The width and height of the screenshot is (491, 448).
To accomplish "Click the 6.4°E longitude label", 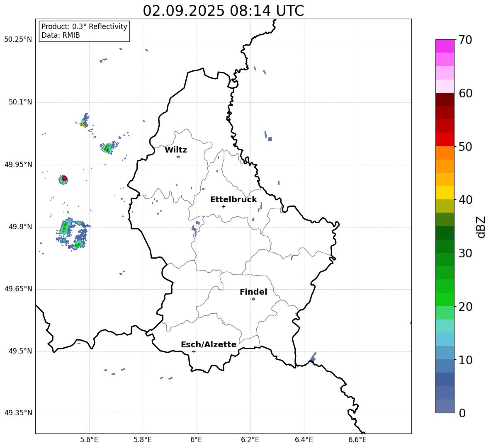I will (304, 440).
